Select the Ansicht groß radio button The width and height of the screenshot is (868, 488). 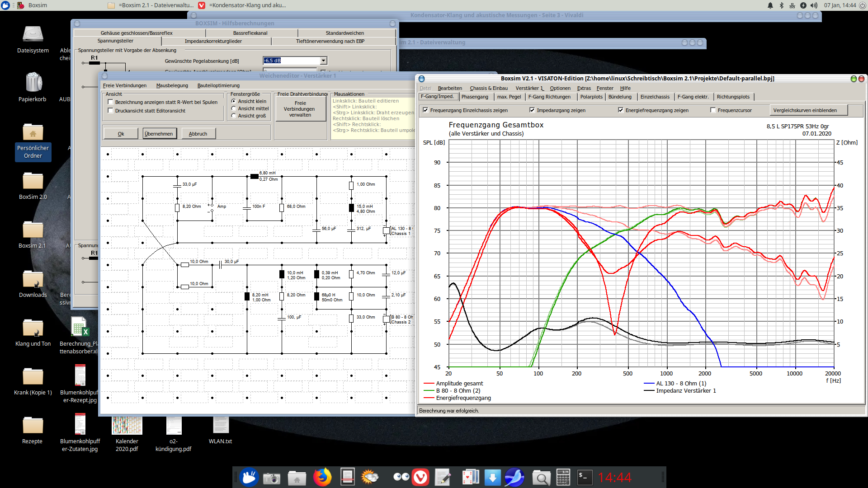234,116
